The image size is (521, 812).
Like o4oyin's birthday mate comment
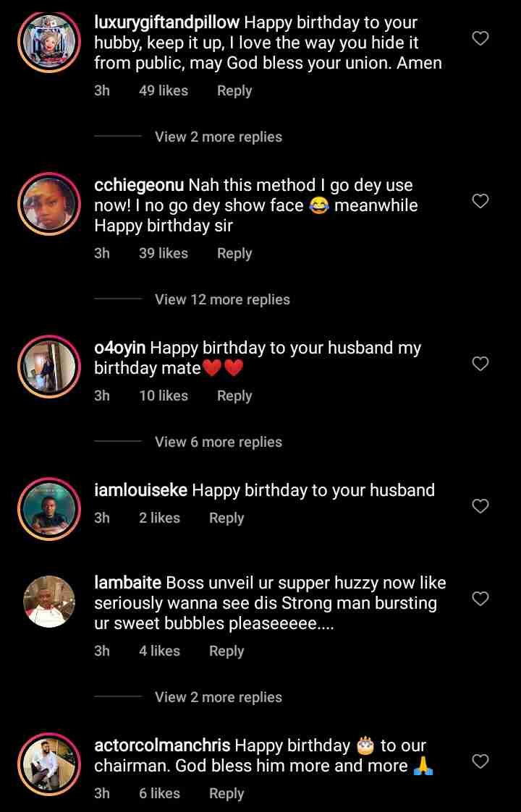(x=480, y=364)
